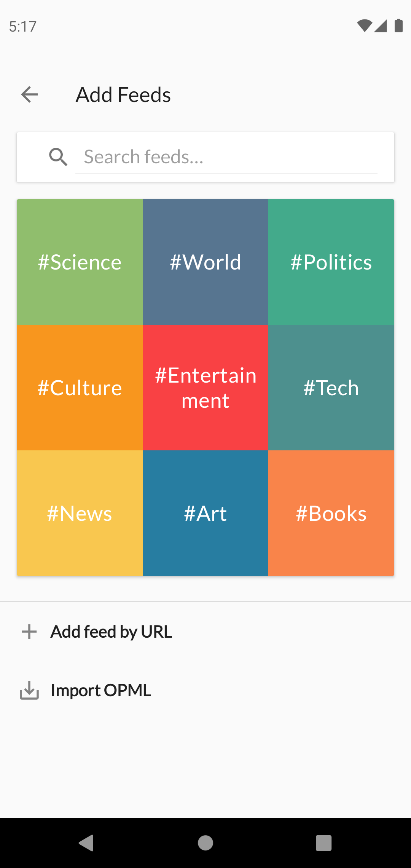Tap the back arrow icon
The height and width of the screenshot is (868, 411).
pyautogui.click(x=29, y=94)
